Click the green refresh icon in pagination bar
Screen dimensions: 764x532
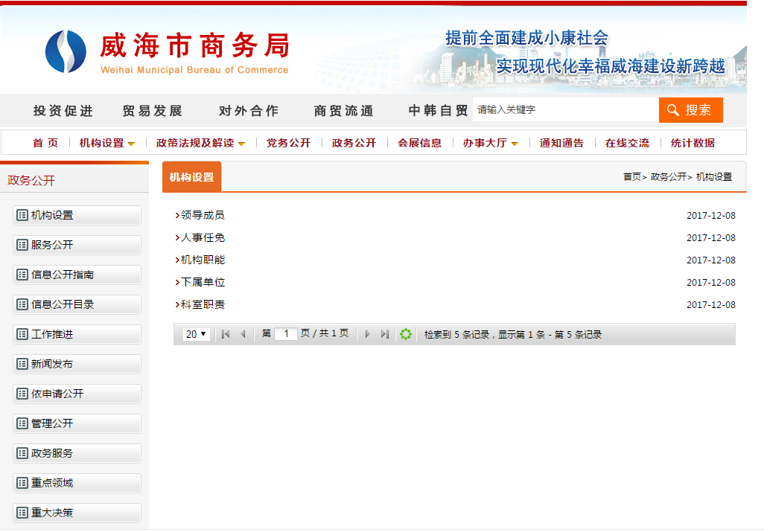point(406,335)
